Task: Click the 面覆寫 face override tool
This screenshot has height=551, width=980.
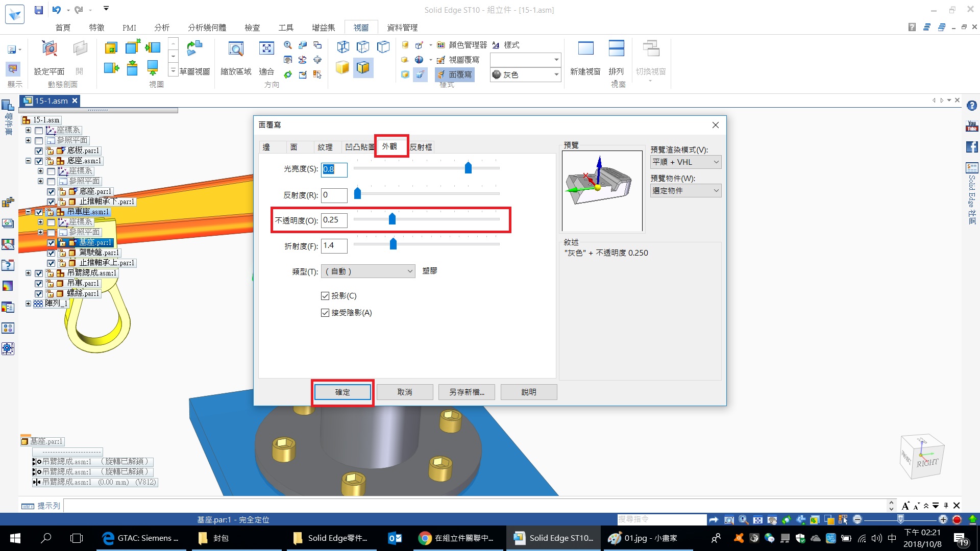Action: coord(454,74)
